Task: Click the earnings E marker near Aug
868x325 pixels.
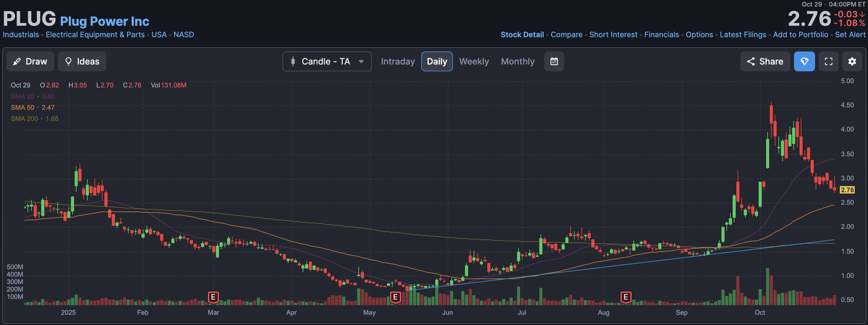Action: 626,297
